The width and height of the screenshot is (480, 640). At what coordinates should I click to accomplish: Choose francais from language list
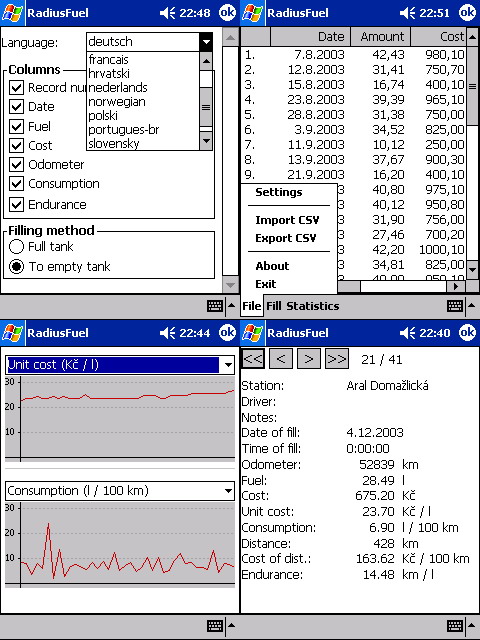[143, 60]
